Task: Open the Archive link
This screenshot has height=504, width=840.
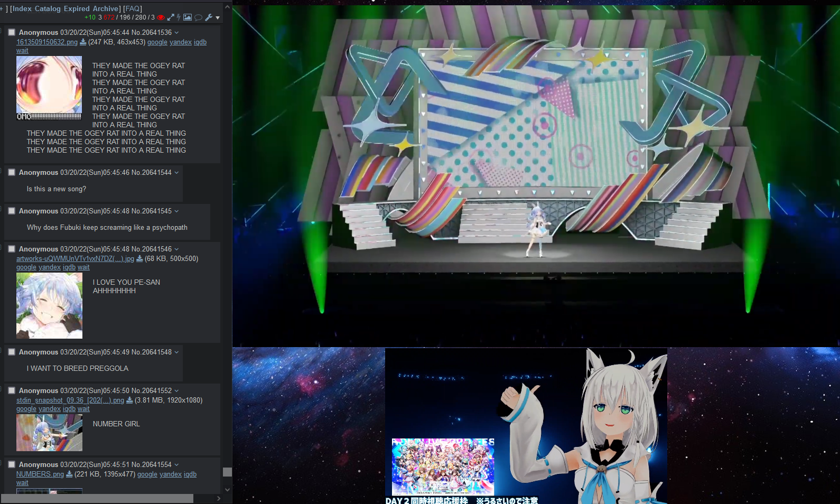Action: click(x=106, y=9)
